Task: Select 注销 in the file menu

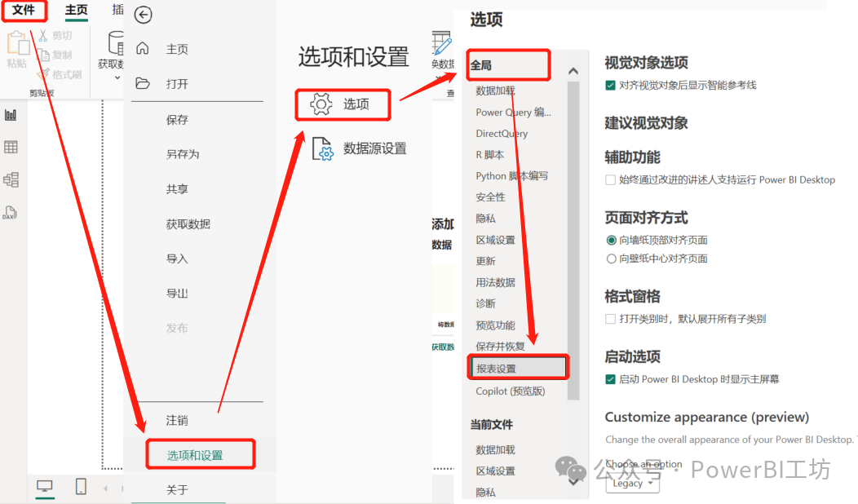Action: point(177,420)
